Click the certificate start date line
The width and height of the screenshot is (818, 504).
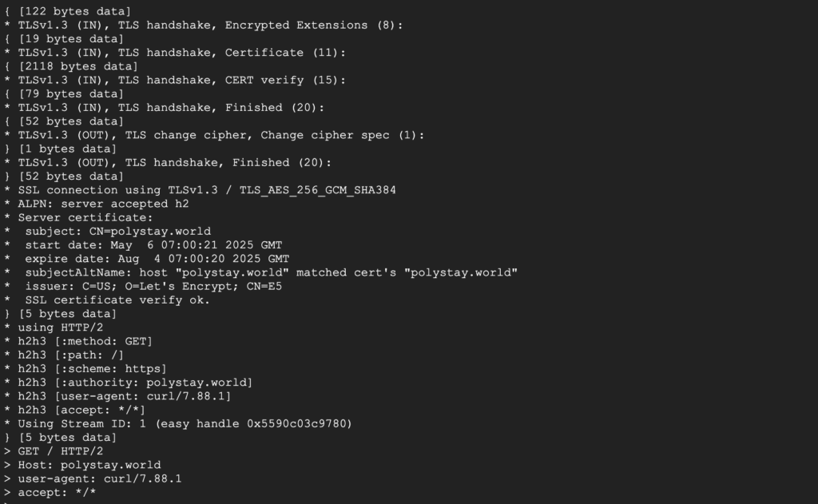click(143, 245)
